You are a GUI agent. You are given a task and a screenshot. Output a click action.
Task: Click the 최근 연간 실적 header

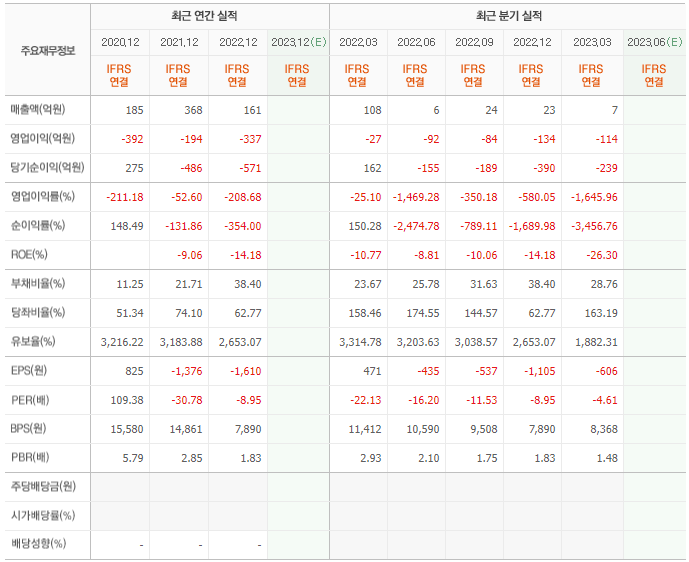coord(204,16)
